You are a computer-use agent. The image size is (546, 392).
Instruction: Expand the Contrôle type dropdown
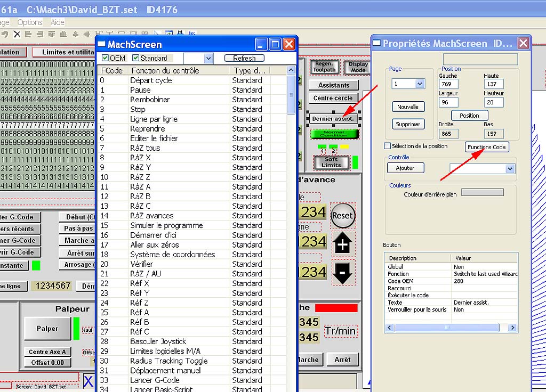(x=510, y=169)
